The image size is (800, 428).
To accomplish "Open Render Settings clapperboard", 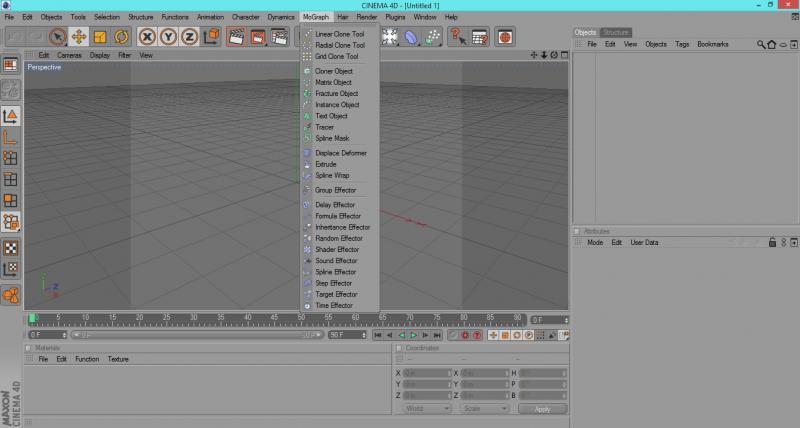I will coord(279,37).
